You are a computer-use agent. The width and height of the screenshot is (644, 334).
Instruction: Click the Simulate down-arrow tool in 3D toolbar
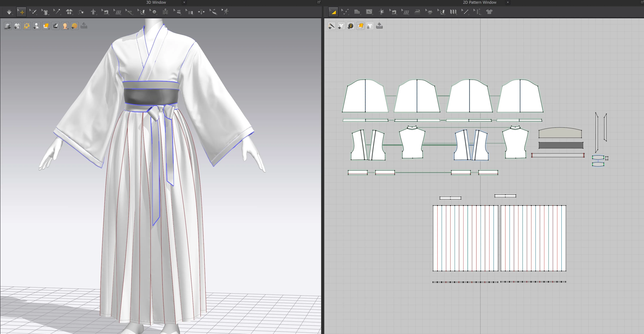9,12
